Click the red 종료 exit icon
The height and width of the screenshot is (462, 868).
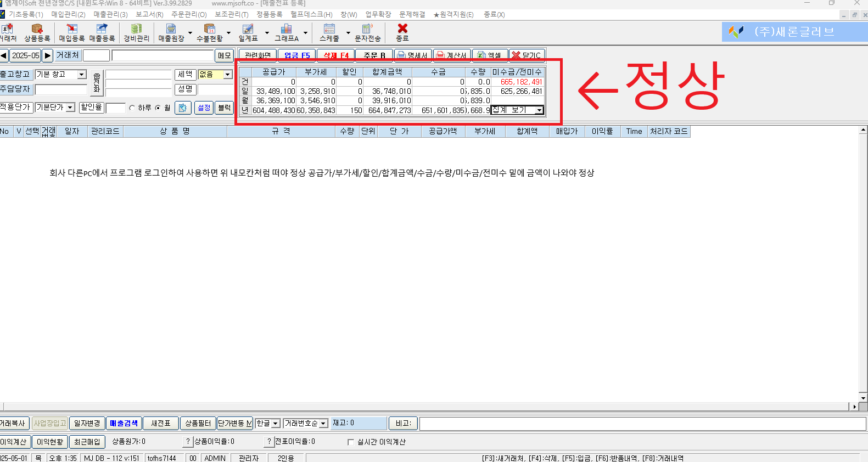tap(402, 32)
